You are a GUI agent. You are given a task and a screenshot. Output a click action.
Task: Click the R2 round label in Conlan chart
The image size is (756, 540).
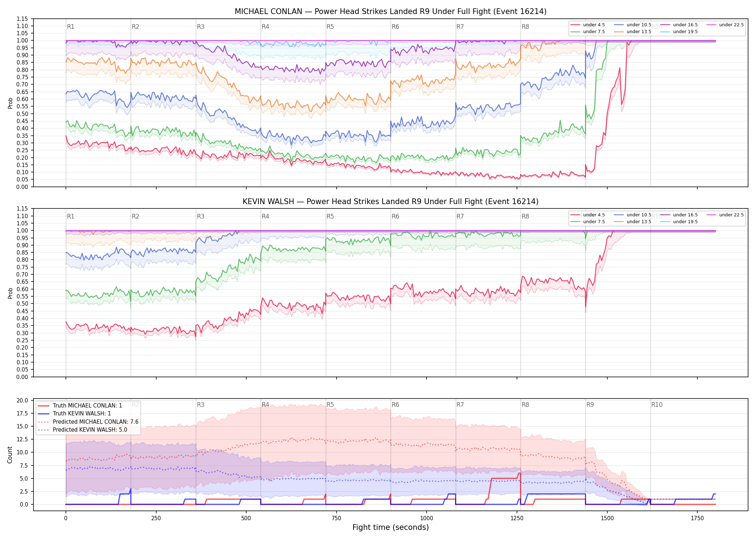coord(135,27)
